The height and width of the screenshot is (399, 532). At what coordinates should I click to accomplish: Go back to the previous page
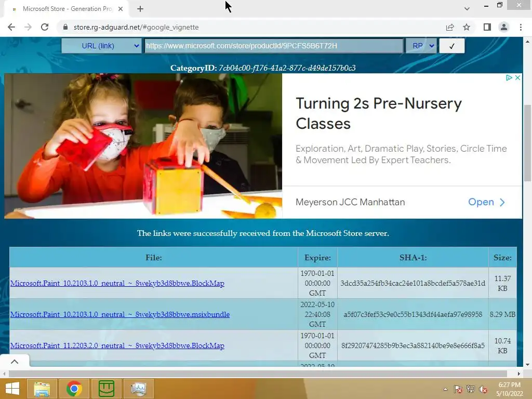coord(11,27)
